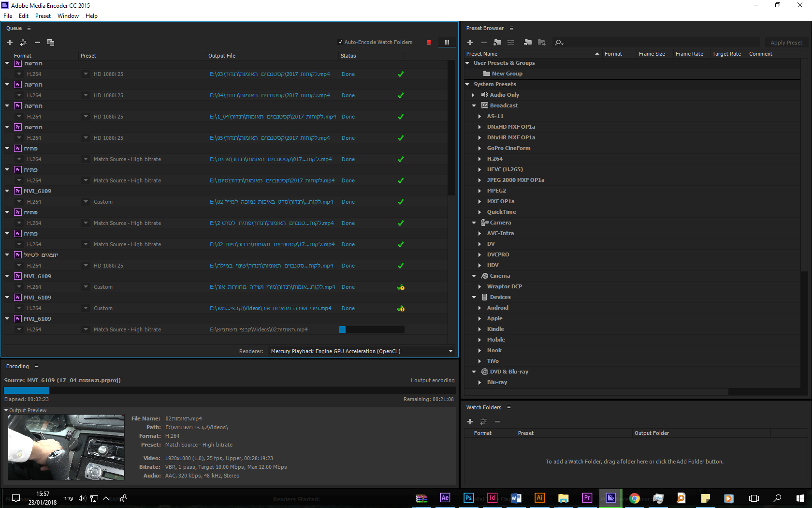Open the Preset Browser panel menu
The image size is (812, 508).
click(x=511, y=29)
